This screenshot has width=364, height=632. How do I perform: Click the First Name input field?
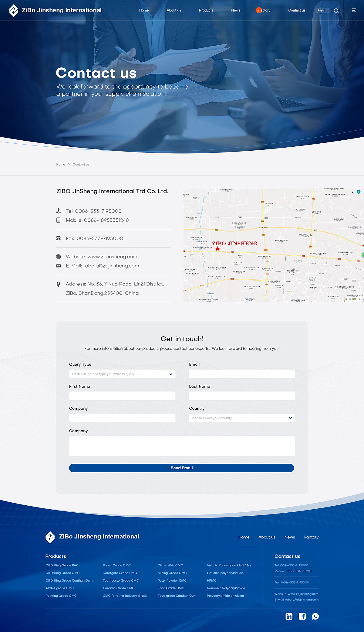(x=122, y=396)
